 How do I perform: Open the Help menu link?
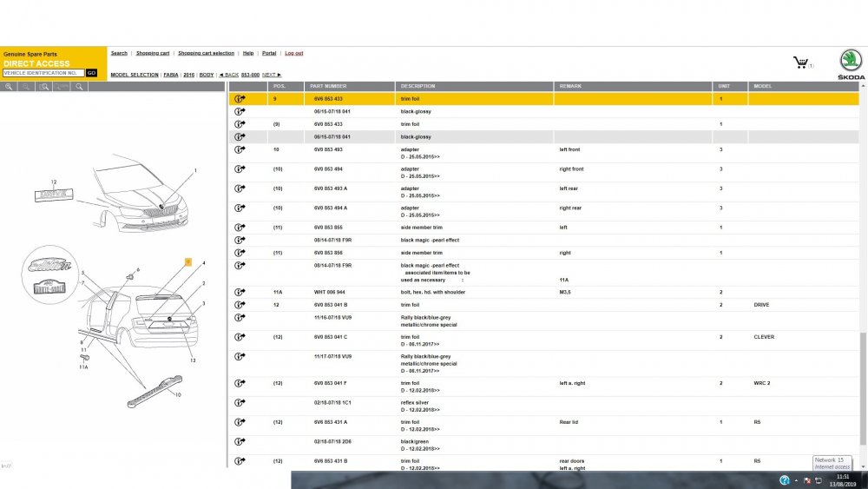coord(248,53)
